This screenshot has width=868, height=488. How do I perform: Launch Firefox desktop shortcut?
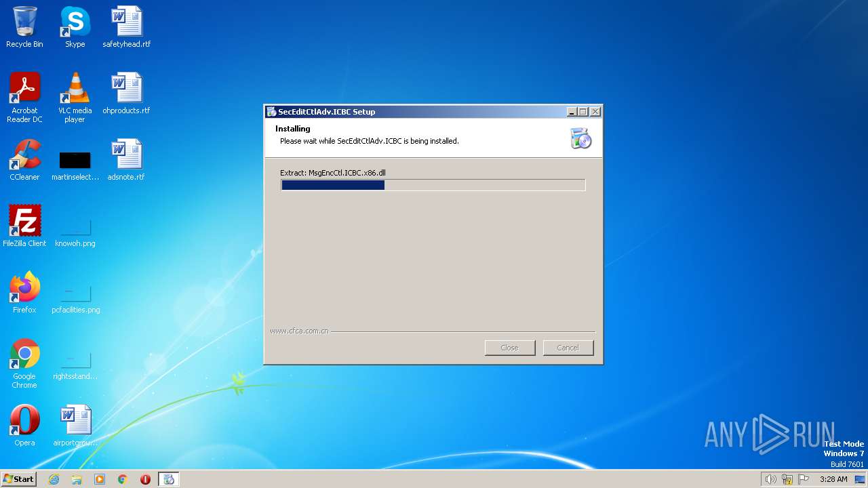tap(24, 292)
